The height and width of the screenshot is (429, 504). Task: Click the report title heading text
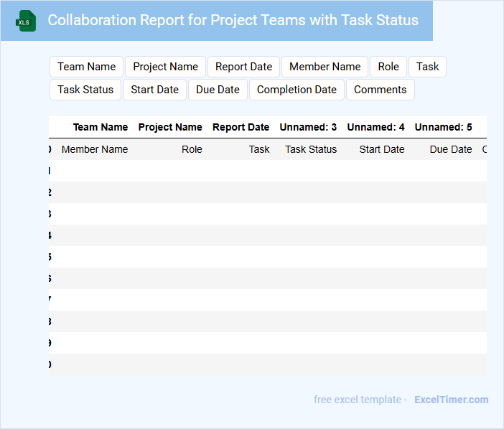point(233,20)
